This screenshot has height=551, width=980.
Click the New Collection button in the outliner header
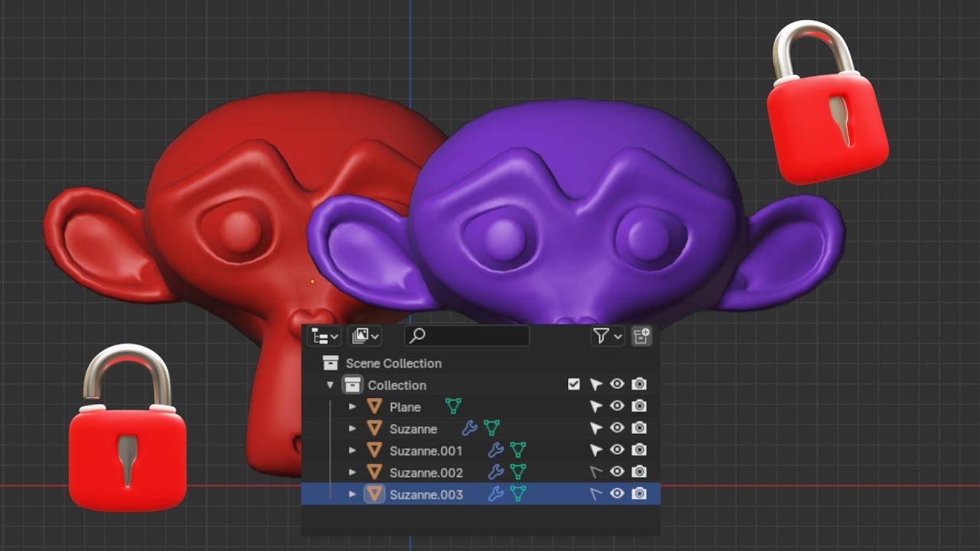pyautogui.click(x=642, y=335)
